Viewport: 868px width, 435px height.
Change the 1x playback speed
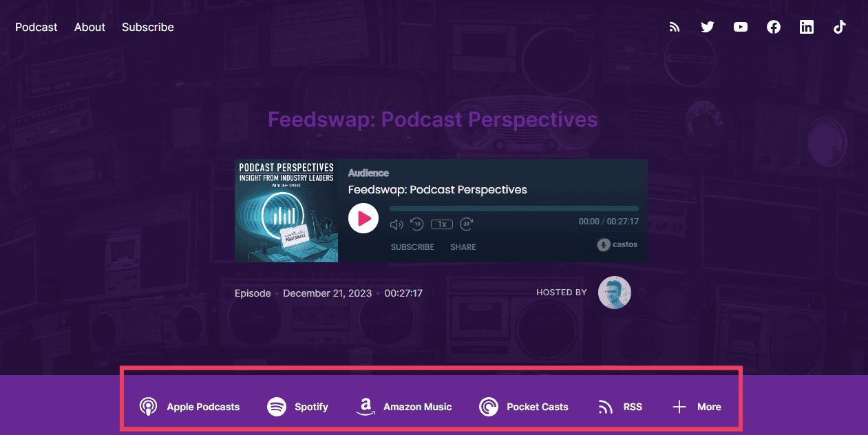pyautogui.click(x=442, y=224)
